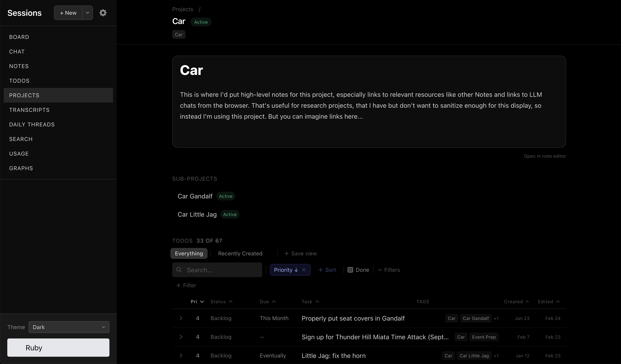The image size is (621, 364).
Task: Expand the Little Jag horn row
Action: coord(181,356)
